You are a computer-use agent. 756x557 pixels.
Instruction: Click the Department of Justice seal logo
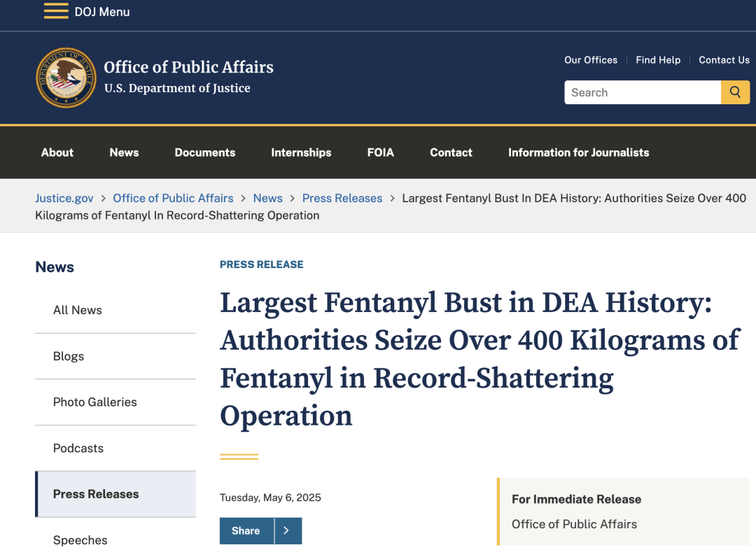tap(66, 78)
